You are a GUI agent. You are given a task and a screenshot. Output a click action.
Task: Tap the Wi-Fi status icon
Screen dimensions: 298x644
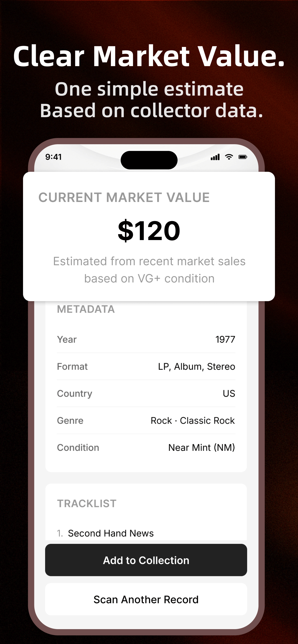tap(229, 157)
